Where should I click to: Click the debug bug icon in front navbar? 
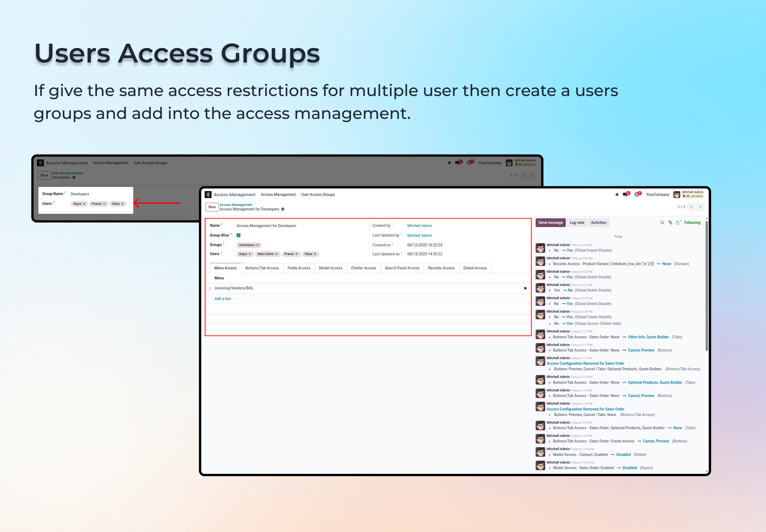click(x=617, y=194)
